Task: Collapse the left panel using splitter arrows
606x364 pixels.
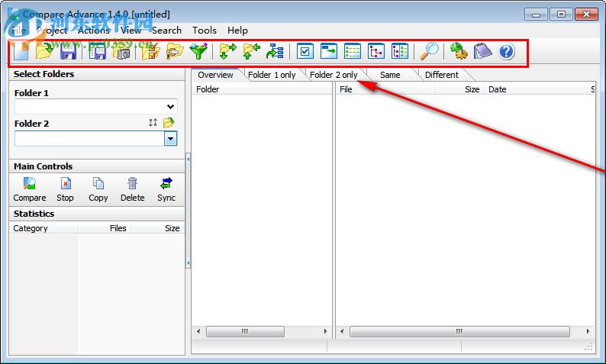Action: tap(189, 211)
